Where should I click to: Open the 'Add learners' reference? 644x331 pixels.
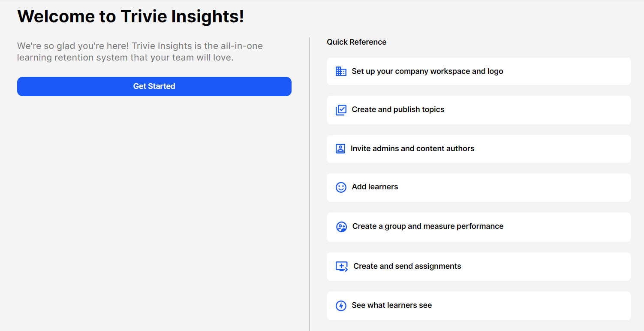coord(375,187)
